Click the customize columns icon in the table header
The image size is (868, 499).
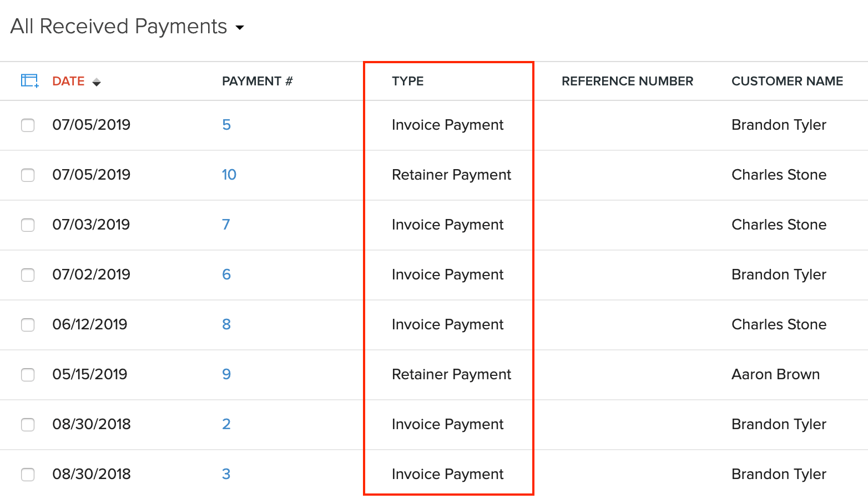pyautogui.click(x=28, y=81)
